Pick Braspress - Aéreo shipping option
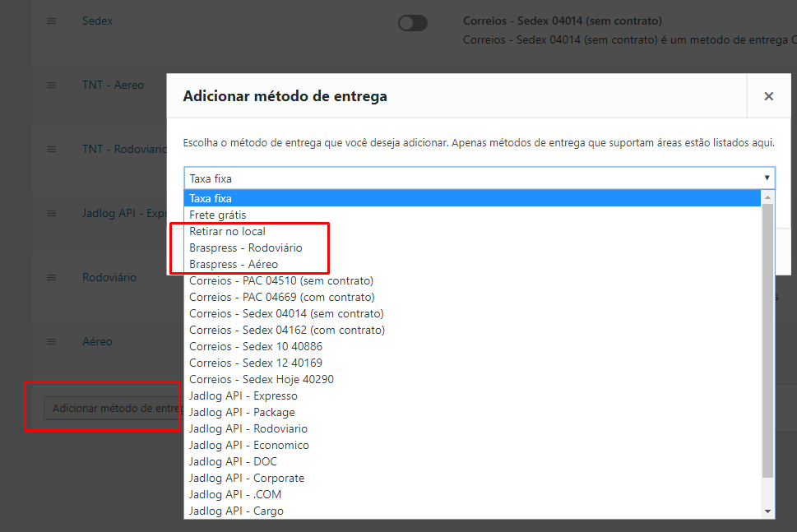This screenshot has width=797, height=532. (x=234, y=264)
